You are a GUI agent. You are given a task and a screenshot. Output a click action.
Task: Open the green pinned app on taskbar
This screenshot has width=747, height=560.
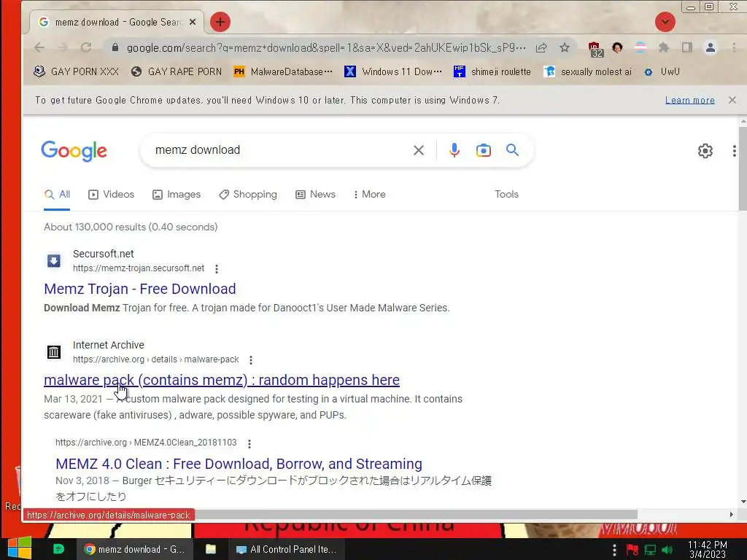[x=58, y=549]
